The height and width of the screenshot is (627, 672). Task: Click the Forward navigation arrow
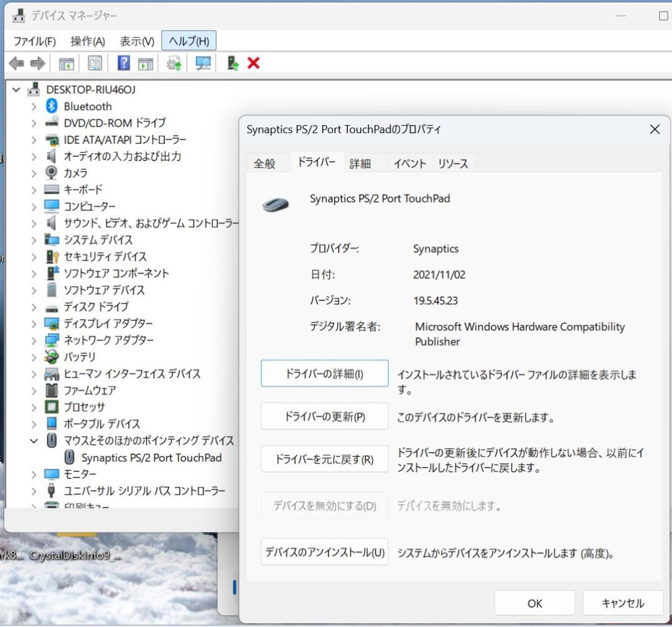tap(36, 63)
